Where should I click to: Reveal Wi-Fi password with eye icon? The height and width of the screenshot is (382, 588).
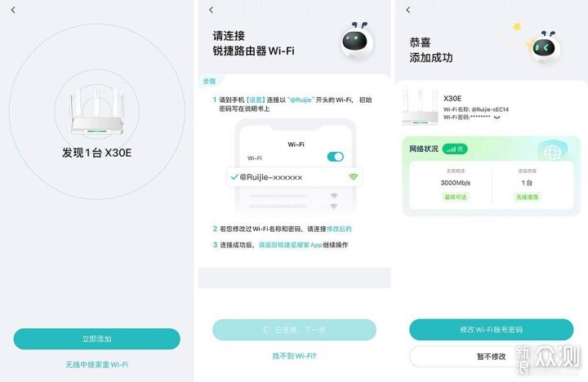[x=497, y=118]
